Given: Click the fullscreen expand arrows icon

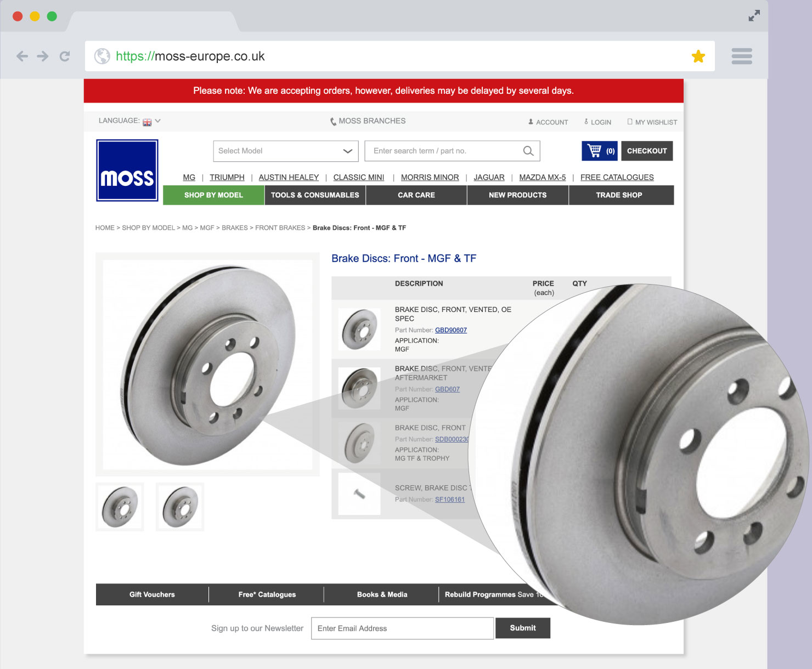Looking at the screenshot, I should click(754, 16).
